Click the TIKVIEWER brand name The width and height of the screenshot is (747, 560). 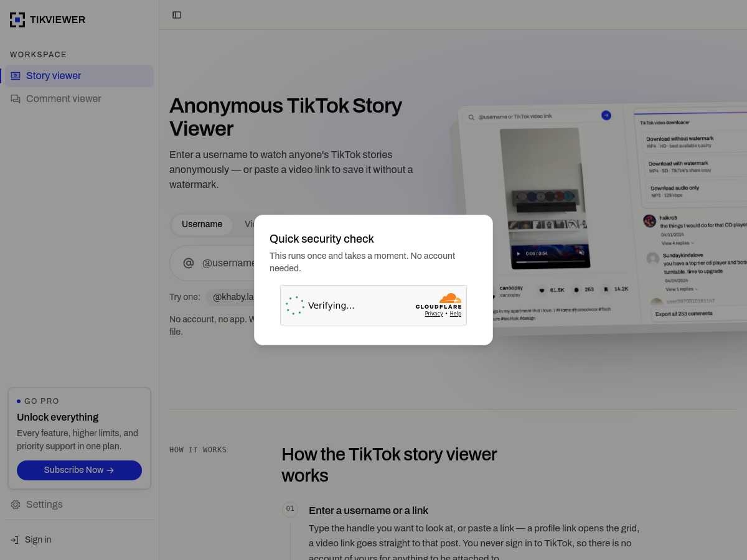pos(57,20)
